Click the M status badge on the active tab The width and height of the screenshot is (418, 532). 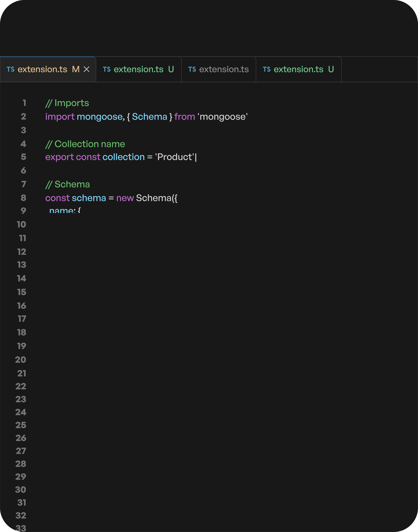76,69
